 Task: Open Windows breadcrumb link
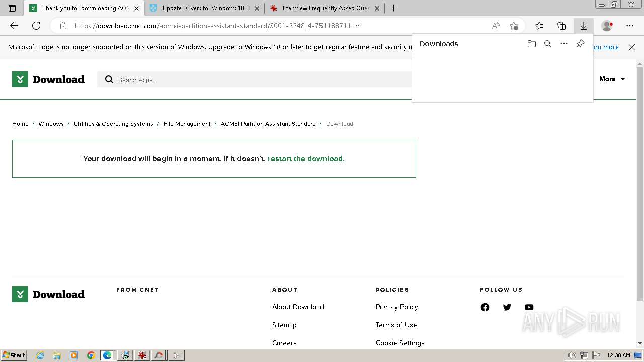[51, 124]
